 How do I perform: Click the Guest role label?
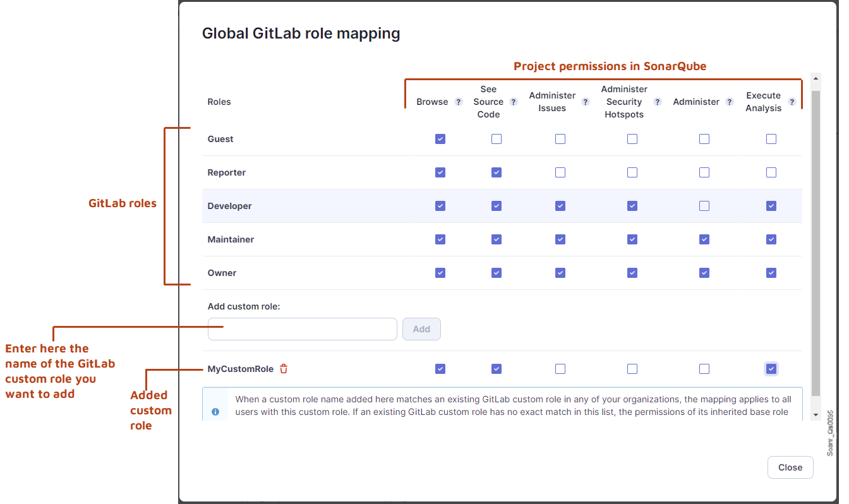tap(220, 139)
